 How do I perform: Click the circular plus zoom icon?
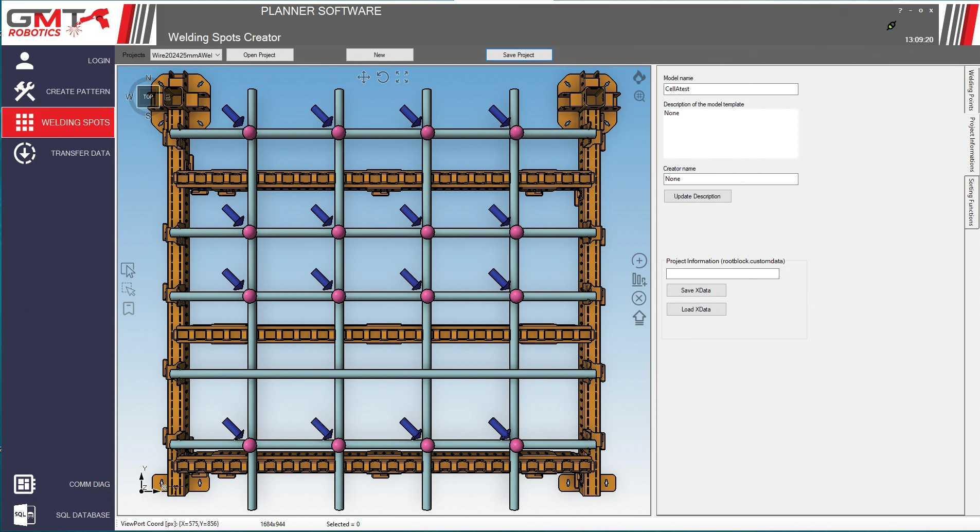click(x=639, y=261)
